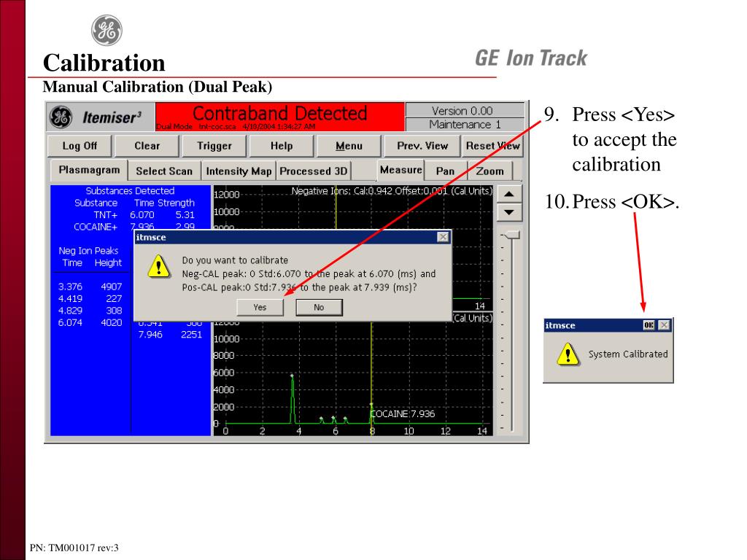Image resolution: width=747 pixels, height=560 pixels.
Task: Click the Log Off button
Action: pyautogui.click(x=80, y=146)
